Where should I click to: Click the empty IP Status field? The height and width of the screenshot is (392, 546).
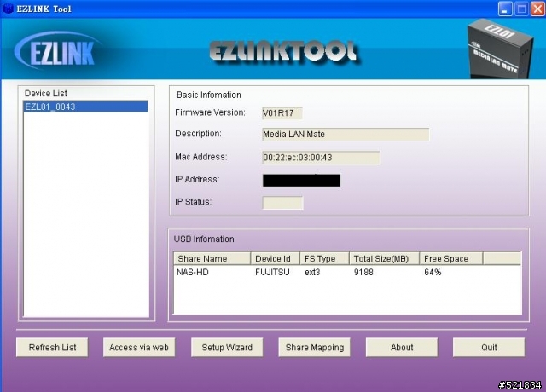coord(282,203)
